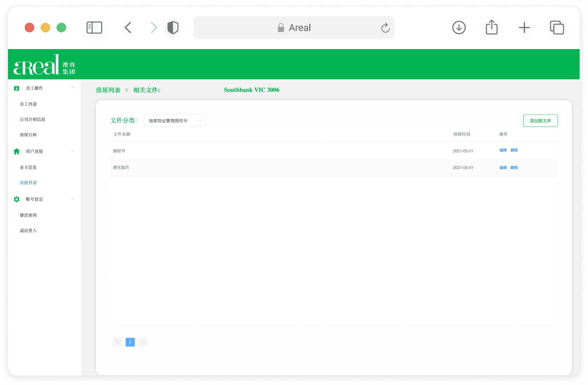Click 删除 for the 房东指示 row
588x385 pixels.
(514, 168)
